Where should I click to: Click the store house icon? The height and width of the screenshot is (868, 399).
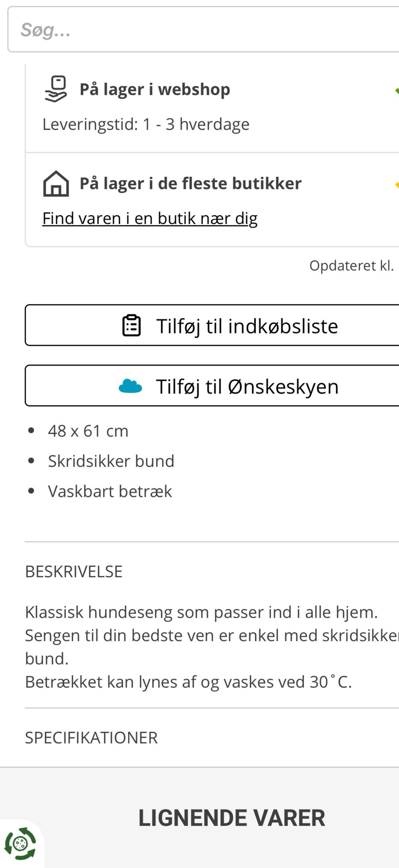click(56, 183)
